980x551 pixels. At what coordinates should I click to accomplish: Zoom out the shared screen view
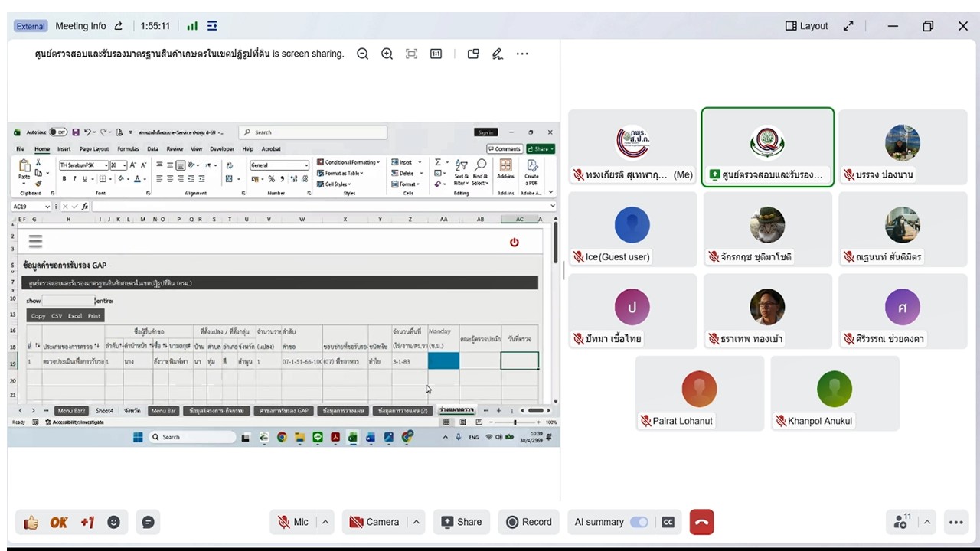[x=363, y=54]
